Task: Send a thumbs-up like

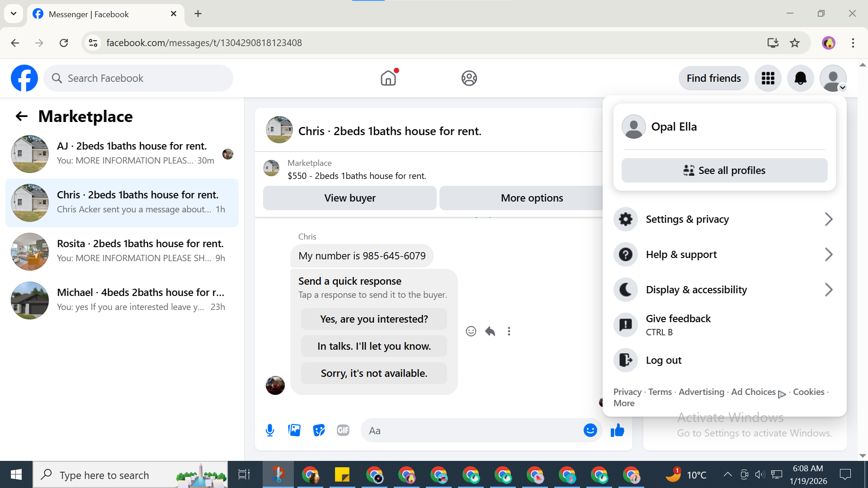Action: (618, 431)
